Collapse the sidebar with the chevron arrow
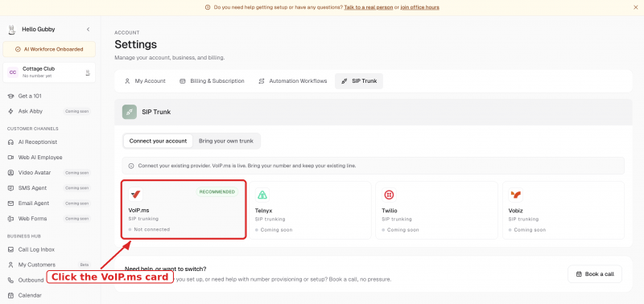This screenshot has height=304, width=644. 88,29
